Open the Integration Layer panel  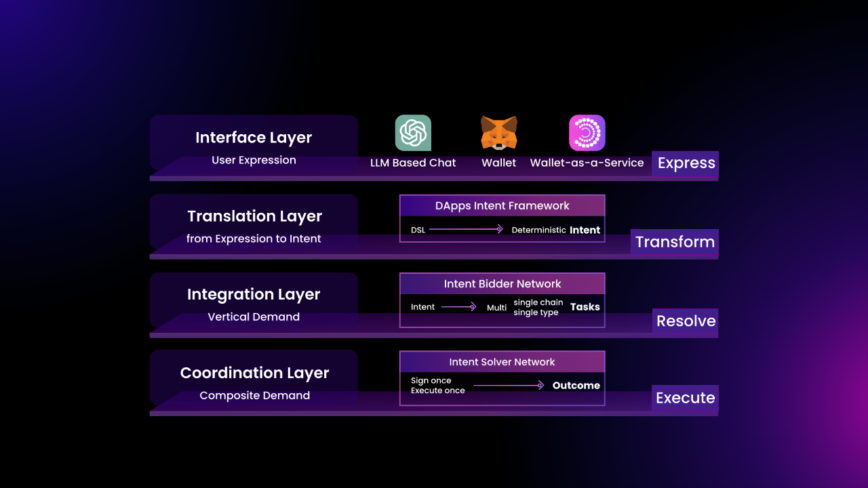pyautogui.click(x=254, y=300)
